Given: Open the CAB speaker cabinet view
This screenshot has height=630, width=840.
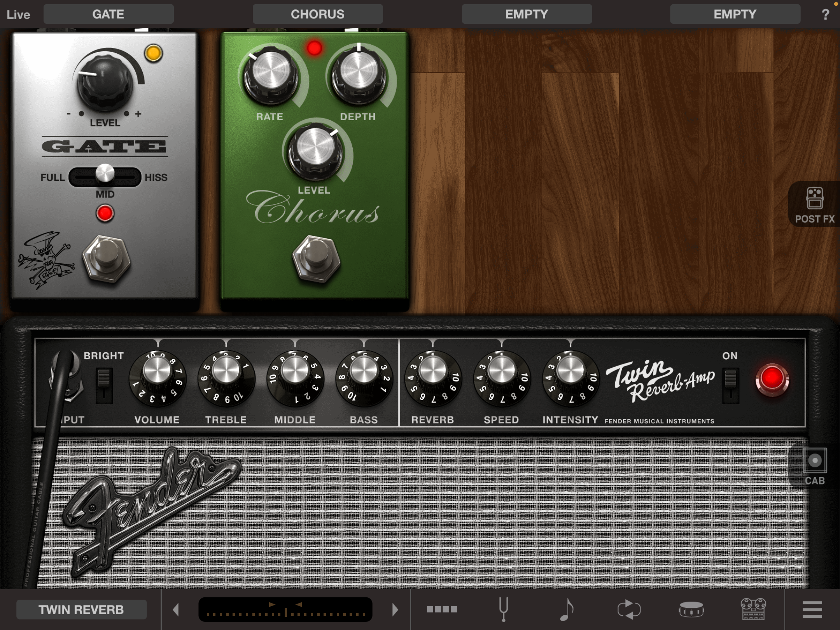Looking at the screenshot, I should point(814,466).
